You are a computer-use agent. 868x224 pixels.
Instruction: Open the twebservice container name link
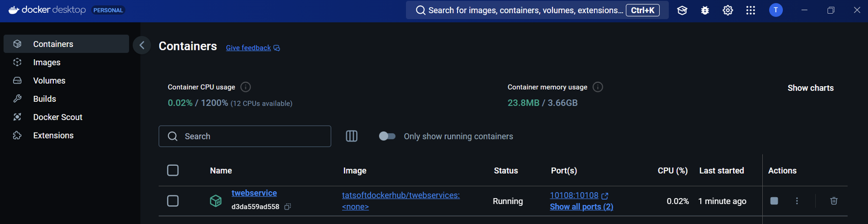point(254,193)
